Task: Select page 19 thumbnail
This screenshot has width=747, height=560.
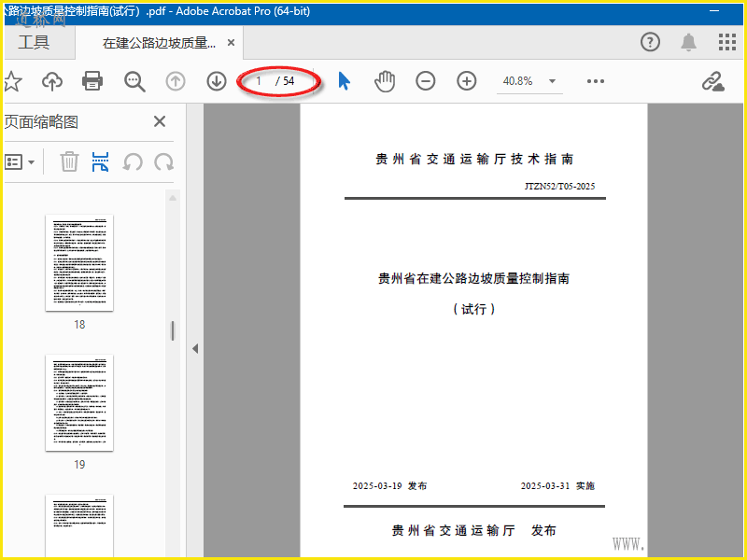Action: coord(79,403)
